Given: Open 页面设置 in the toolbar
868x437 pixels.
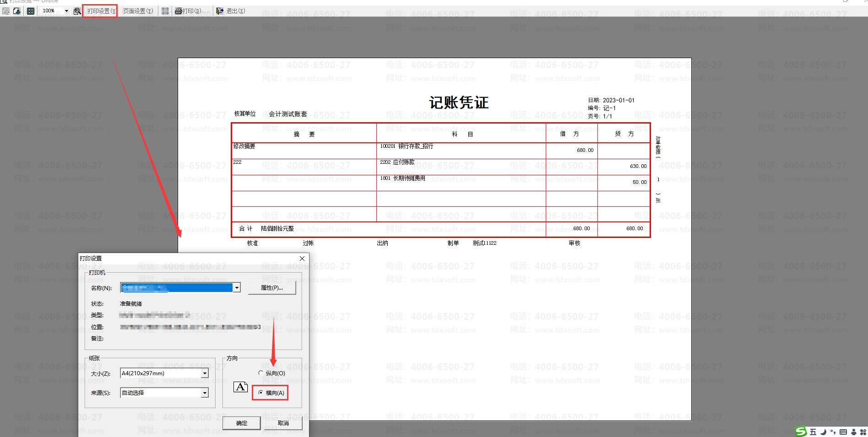Looking at the screenshot, I should click(138, 11).
